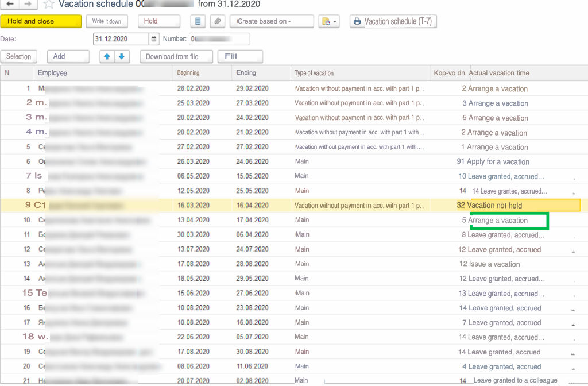This screenshot has height=386, width=588.
Task: Select beginning date 28.02.2020 in row 1
Action: tap(194, 88)
